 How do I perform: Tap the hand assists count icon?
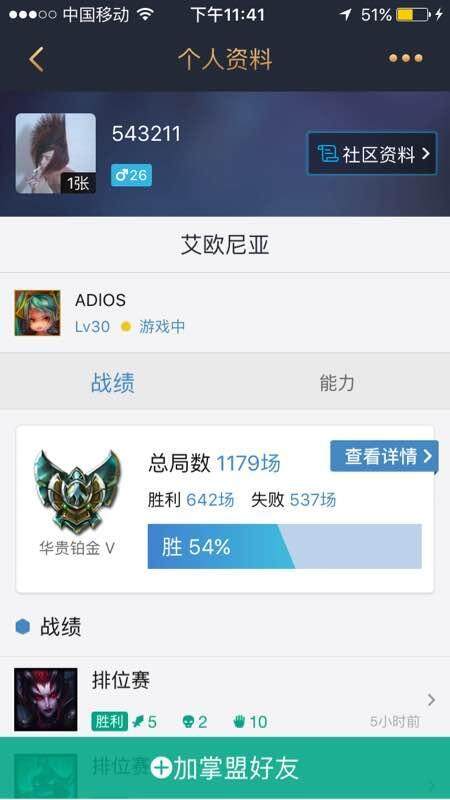click(x=239, y=722)
